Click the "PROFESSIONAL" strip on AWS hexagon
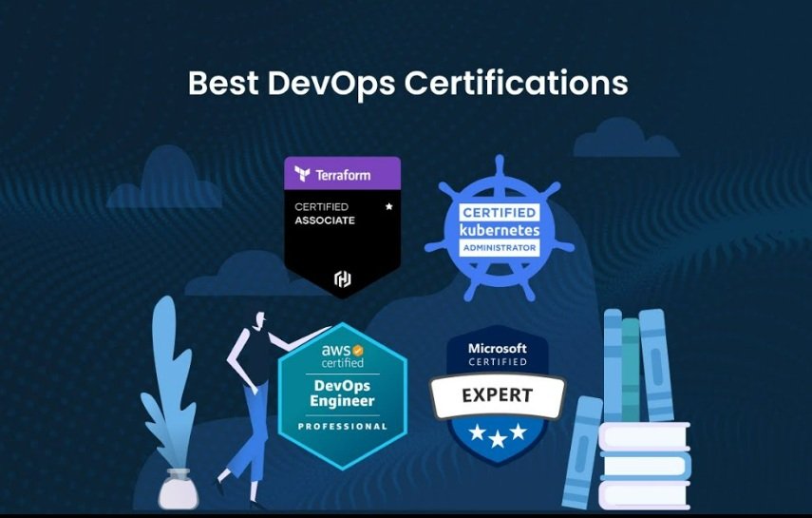 [342, 427]
